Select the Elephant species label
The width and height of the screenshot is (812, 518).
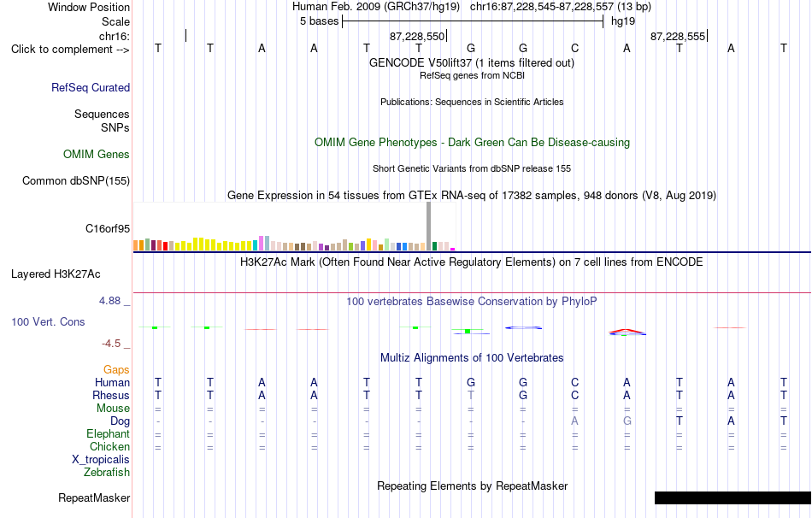coord(109,433)
